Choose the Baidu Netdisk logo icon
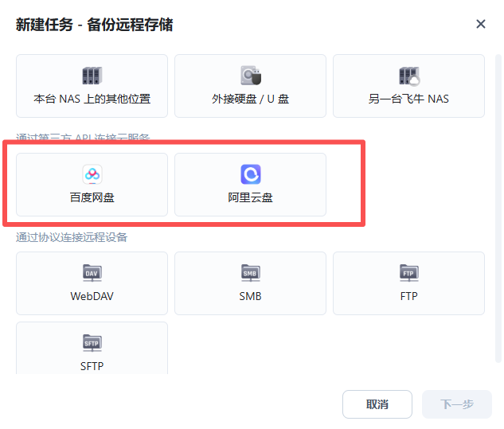504x429 pixels. point(92,174)
